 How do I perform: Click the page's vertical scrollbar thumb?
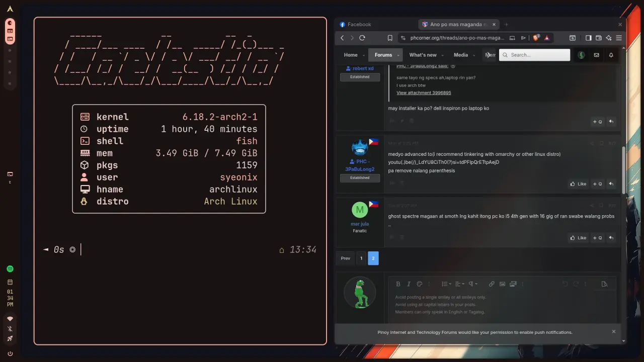tap(624, 170)
